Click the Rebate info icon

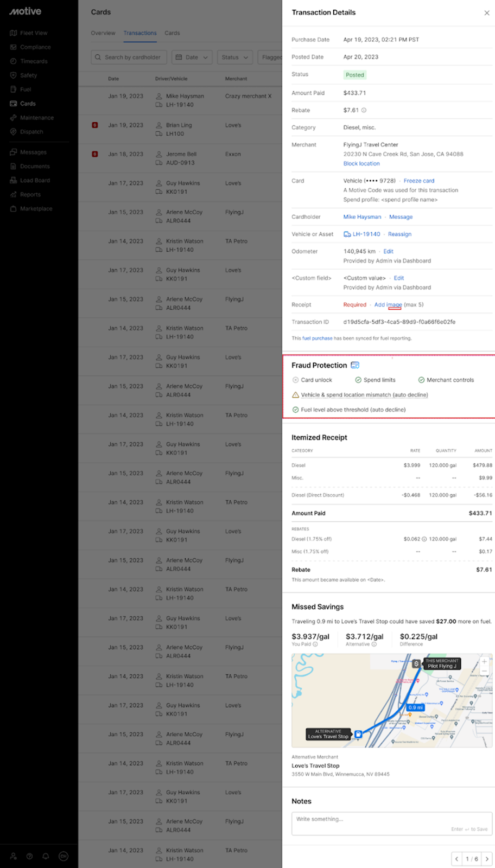coord(364,110)
